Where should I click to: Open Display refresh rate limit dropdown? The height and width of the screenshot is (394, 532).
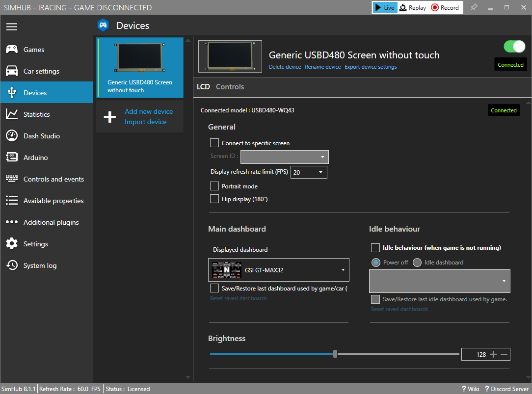click(x=309, y=172)
